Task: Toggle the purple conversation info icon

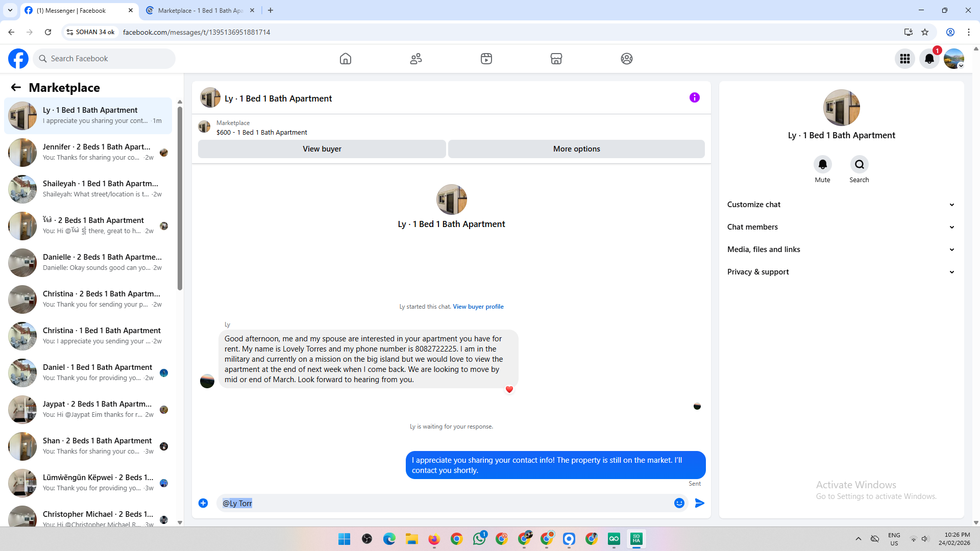Action: 694,97
